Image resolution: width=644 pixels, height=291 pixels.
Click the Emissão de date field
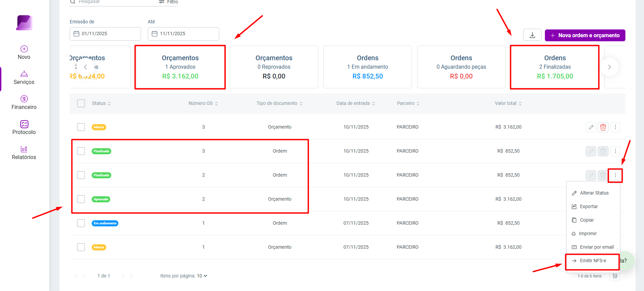point(105,34)
